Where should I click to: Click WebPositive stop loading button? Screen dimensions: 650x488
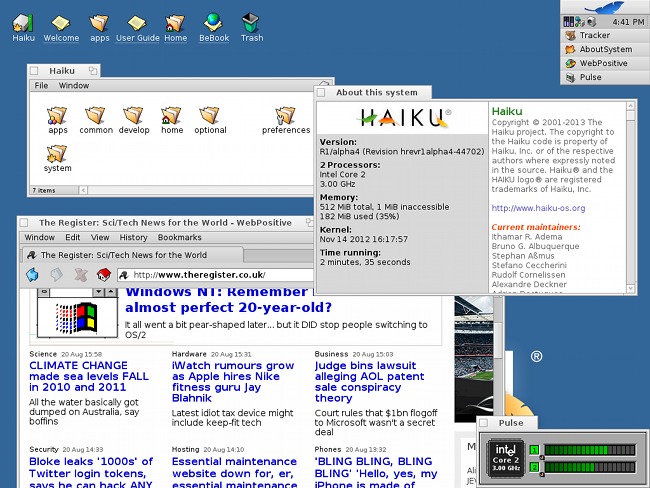click(x=80, y=274)
